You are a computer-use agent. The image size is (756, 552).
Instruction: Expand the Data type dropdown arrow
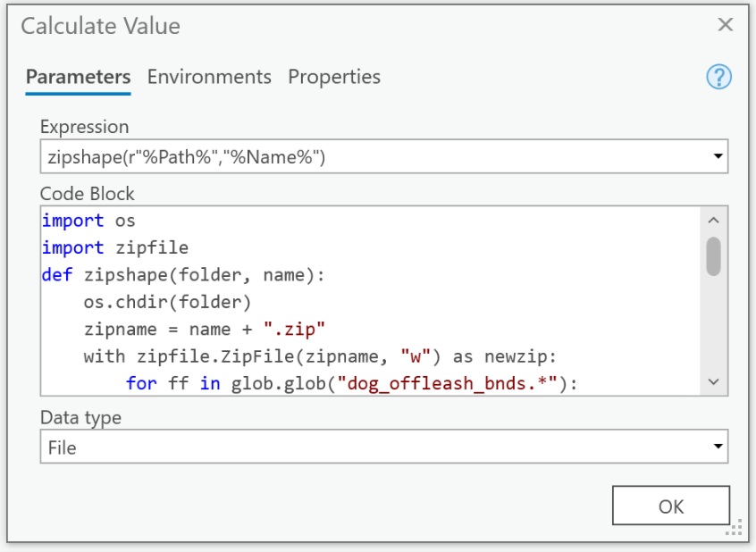(x=718, y=447)
